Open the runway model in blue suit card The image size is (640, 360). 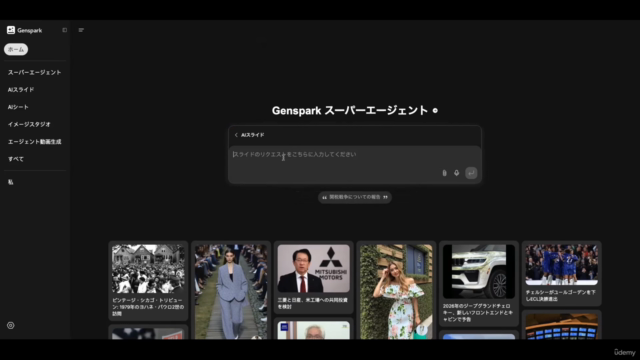click(231, 291)
